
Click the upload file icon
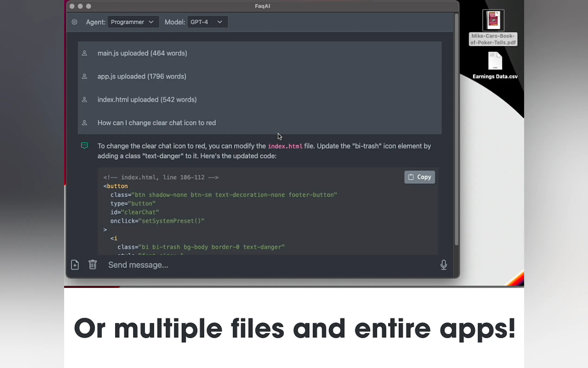pos(75,265)
